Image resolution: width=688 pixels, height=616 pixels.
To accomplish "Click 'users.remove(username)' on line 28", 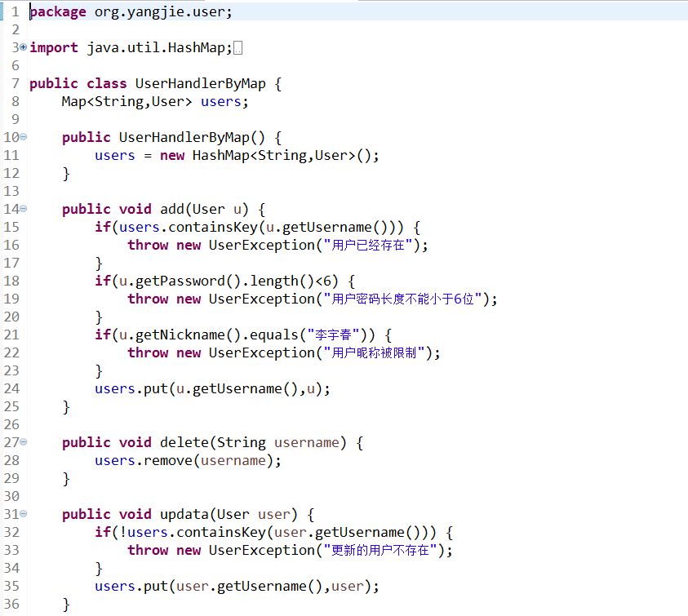I will (x=184, y=461).
